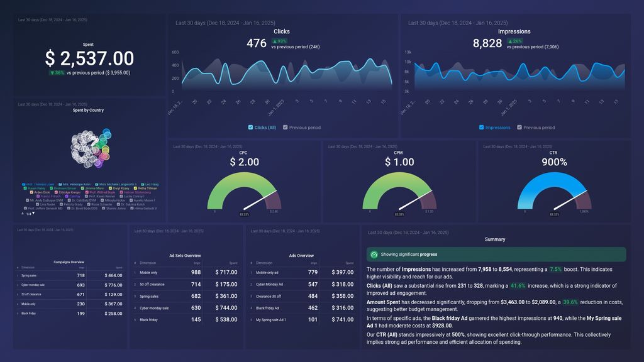Click the green 26% increase badge under Impressions

click(514, 41)
